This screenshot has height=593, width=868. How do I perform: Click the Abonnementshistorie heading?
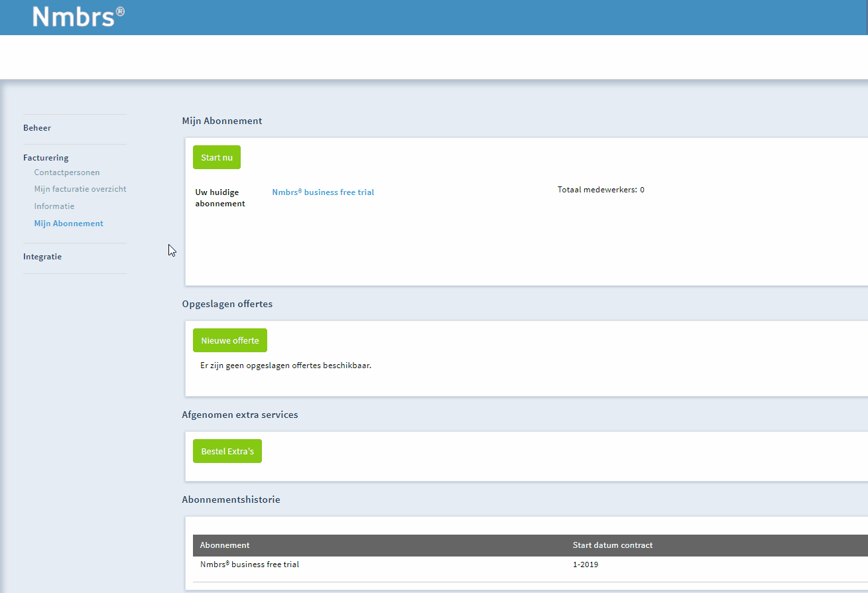click(x=231, y=499)
